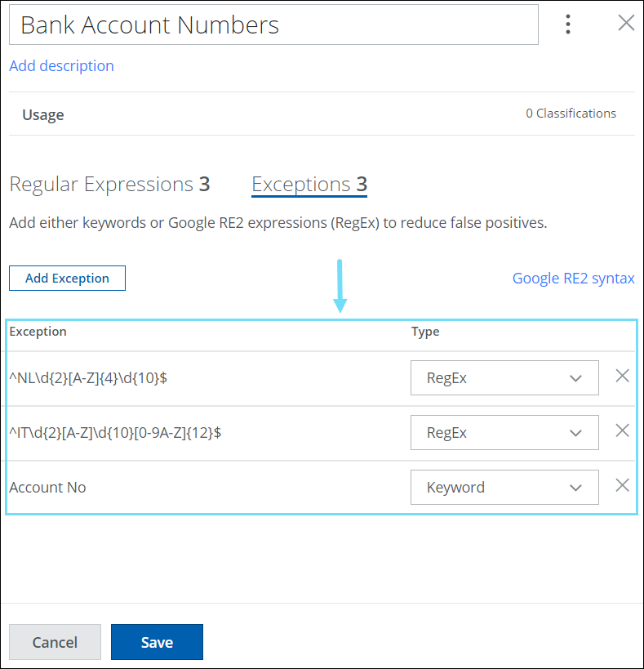Open the Keyword type dropdown for Account No
The width and height of the screenshot is (644, 669).
(504, 488)
